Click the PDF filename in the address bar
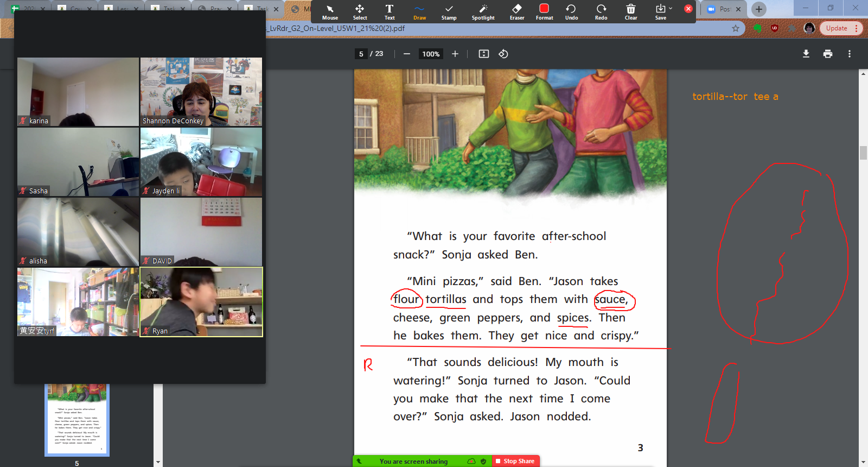The width and height of the screenshot is (868, 467). point(336,28)
